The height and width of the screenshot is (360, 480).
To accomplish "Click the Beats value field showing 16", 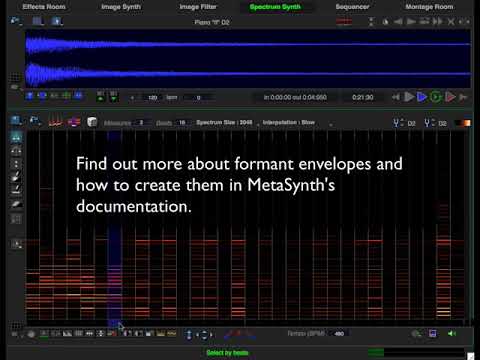I will pos(182,123).
